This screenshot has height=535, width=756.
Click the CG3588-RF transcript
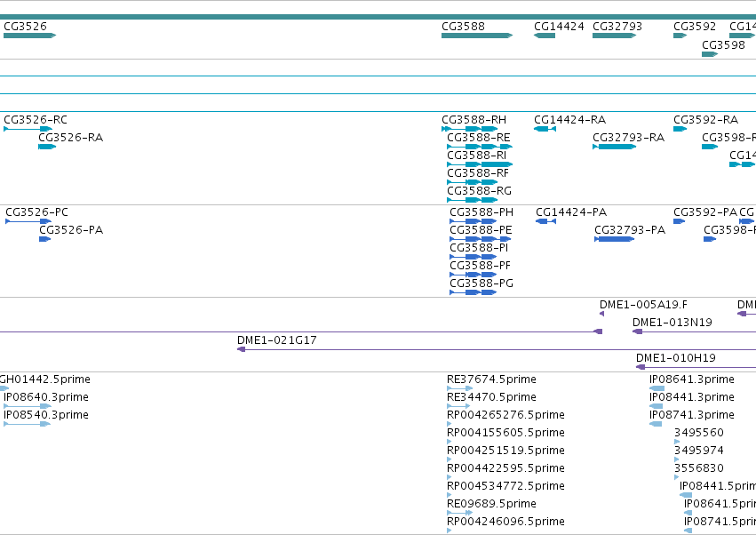(472, 182)
